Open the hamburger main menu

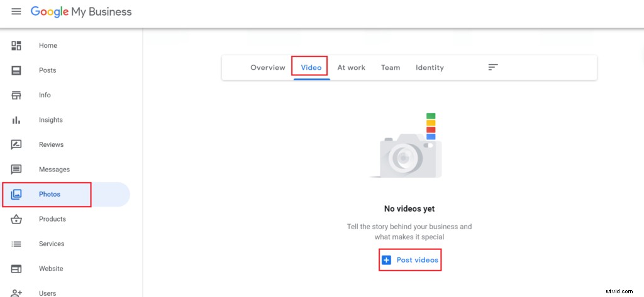(16, 11)
